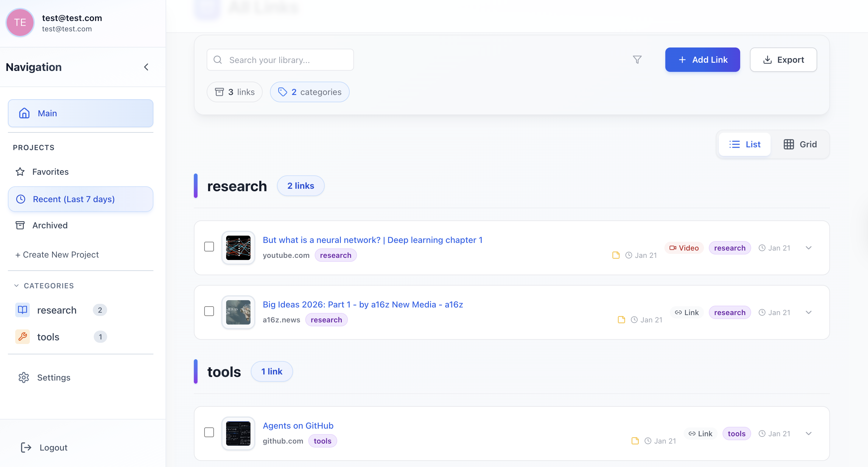This screenshot has height=467, width=868.
Task: Open the Agents on GitHub link
Action: [298, 426]
